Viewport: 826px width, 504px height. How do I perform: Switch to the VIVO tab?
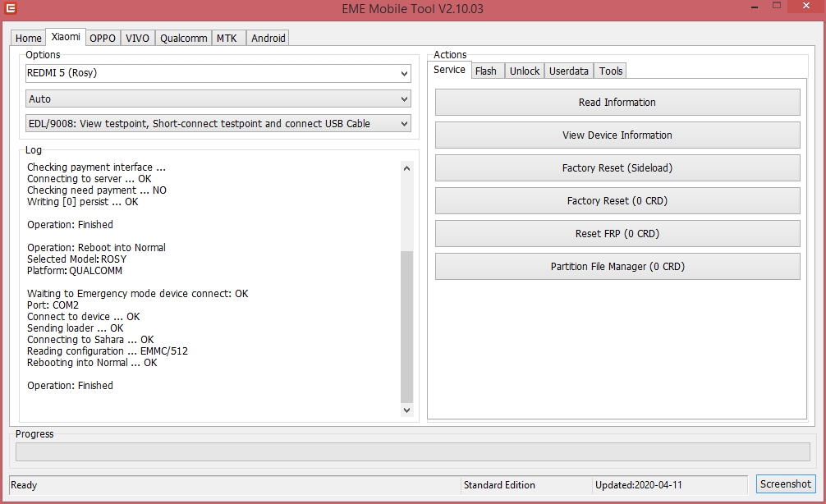click(x=137, y=38)
